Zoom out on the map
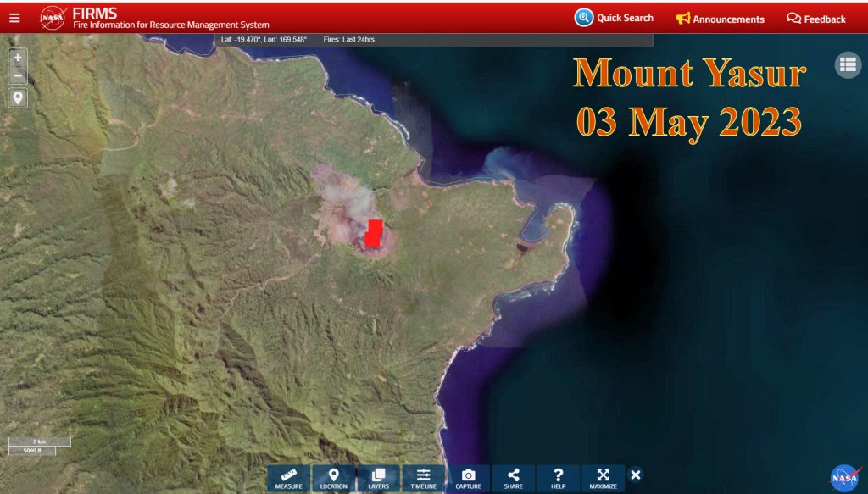 tap(18, 76)
